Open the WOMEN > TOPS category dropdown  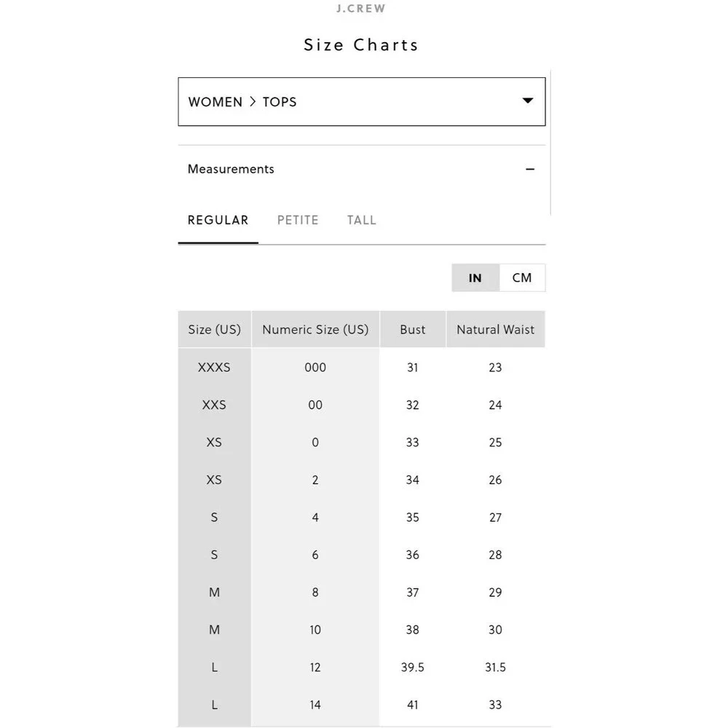pyautogui.click(x=362, y=102)
